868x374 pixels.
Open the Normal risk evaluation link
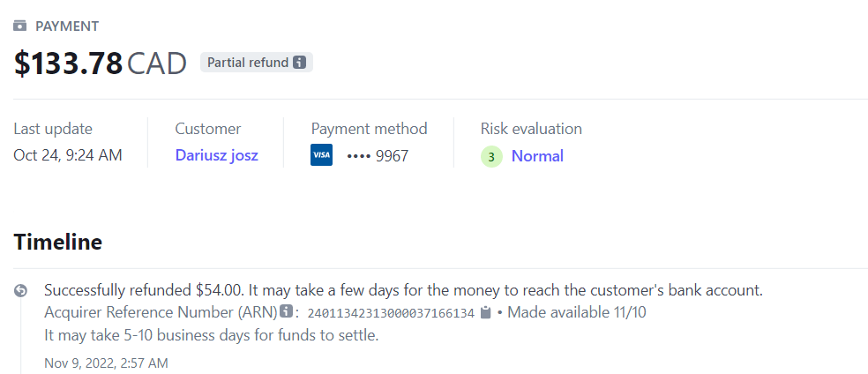pyautogui.click(x=537, y=156)
